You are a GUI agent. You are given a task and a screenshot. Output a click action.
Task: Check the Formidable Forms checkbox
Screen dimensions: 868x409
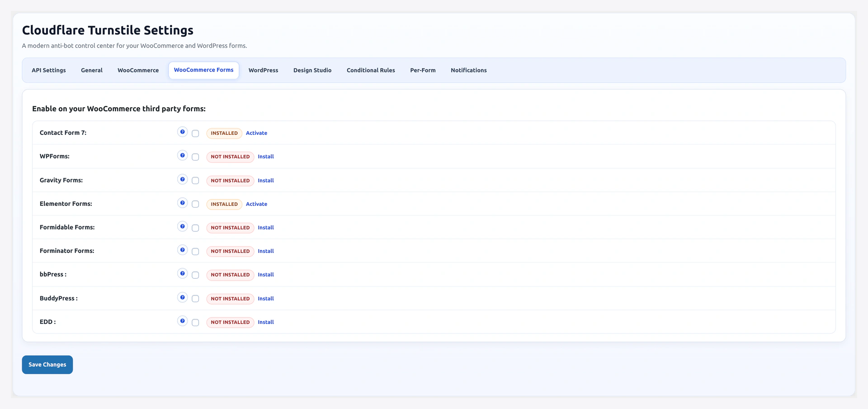coord(195,228)
